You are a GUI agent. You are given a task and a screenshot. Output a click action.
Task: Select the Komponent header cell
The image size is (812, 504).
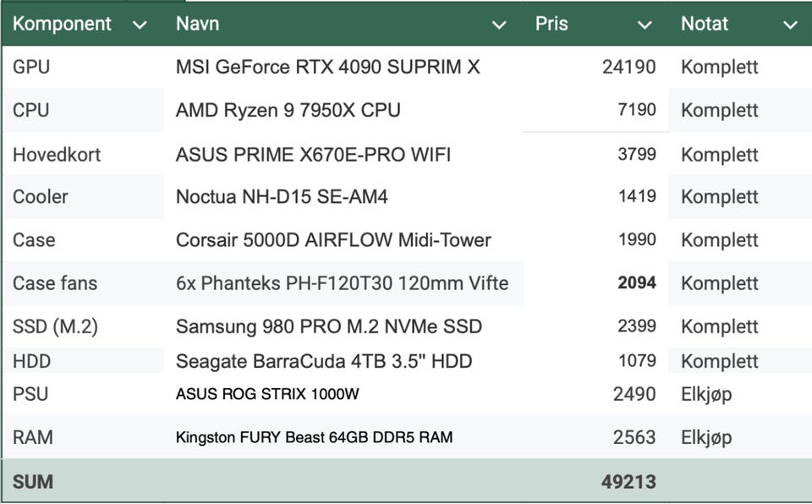[x=63, y=24]
